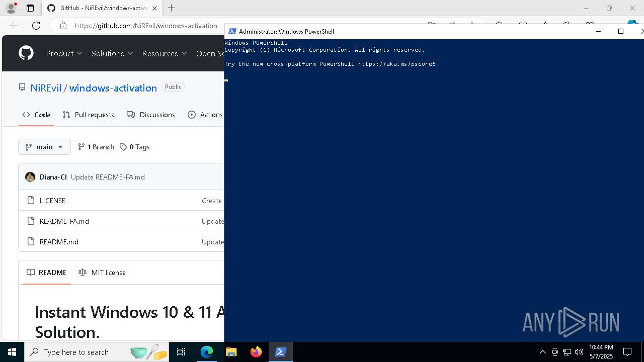Open the NiREvil owner profile link
The width and height of the screenshot is (644, 362).
46,88
